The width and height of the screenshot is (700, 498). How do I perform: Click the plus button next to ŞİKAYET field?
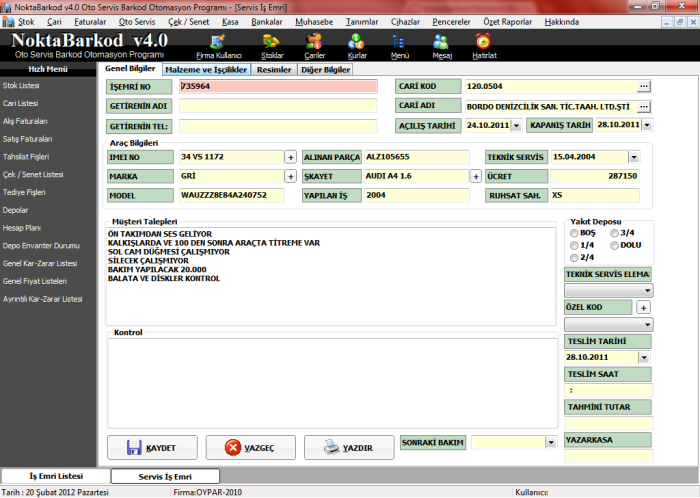coord(475,177)
